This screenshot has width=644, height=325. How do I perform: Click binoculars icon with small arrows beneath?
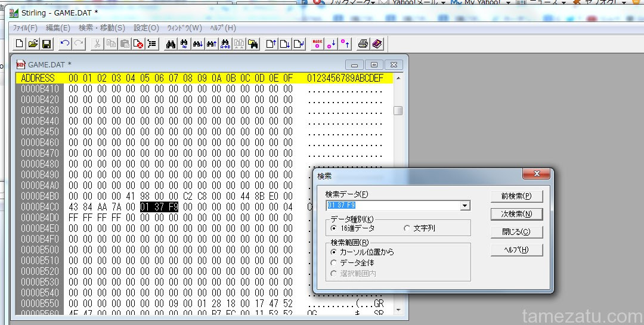coord(184,44)
